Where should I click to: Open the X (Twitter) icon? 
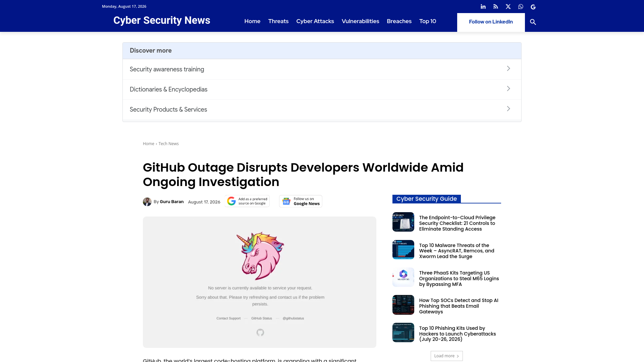508,7
